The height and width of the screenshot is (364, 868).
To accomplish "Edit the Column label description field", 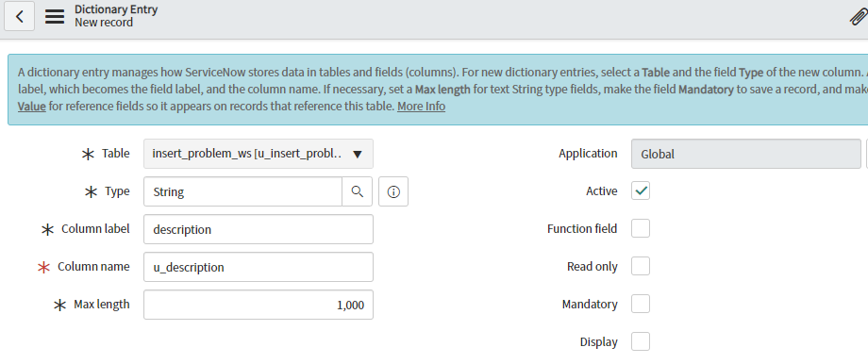I will coord(259,229).
